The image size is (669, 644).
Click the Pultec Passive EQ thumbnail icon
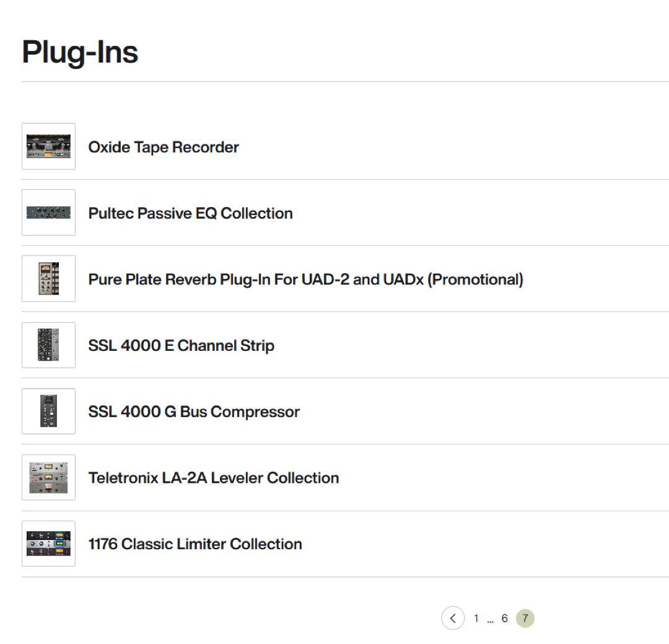click(48, 213)
